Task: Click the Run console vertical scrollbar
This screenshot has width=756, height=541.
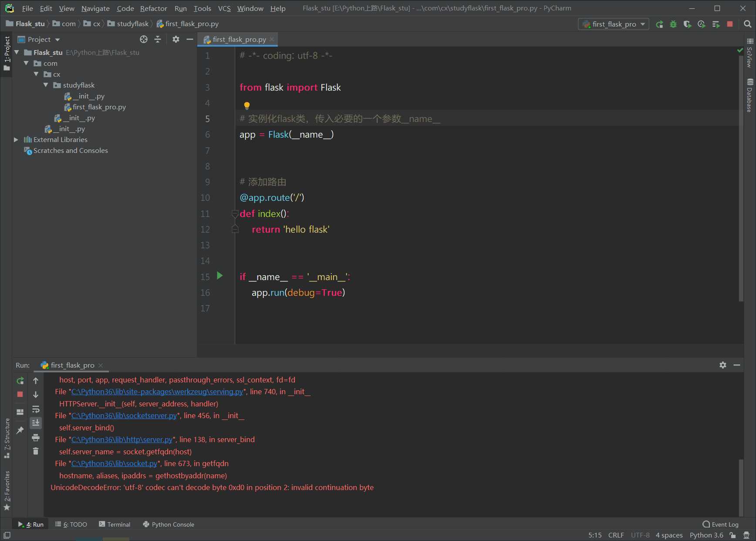Action: (x=741, y=487)
